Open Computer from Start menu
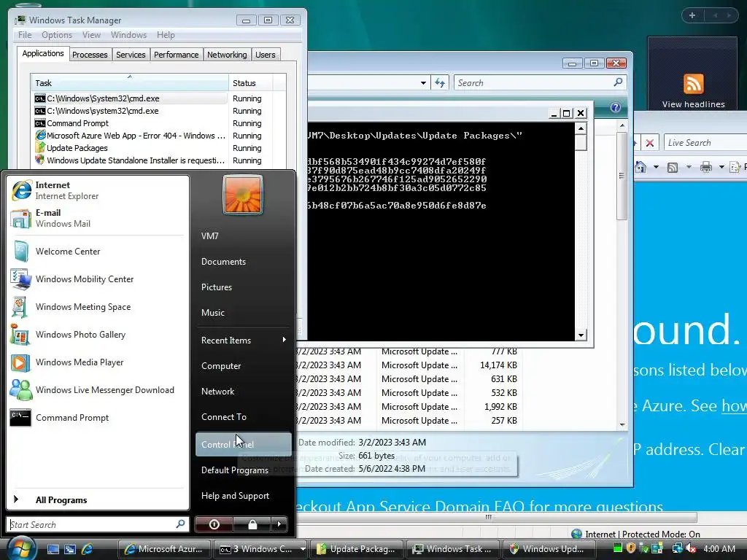This screenshot has height=560, width=747. coord(243,366)
